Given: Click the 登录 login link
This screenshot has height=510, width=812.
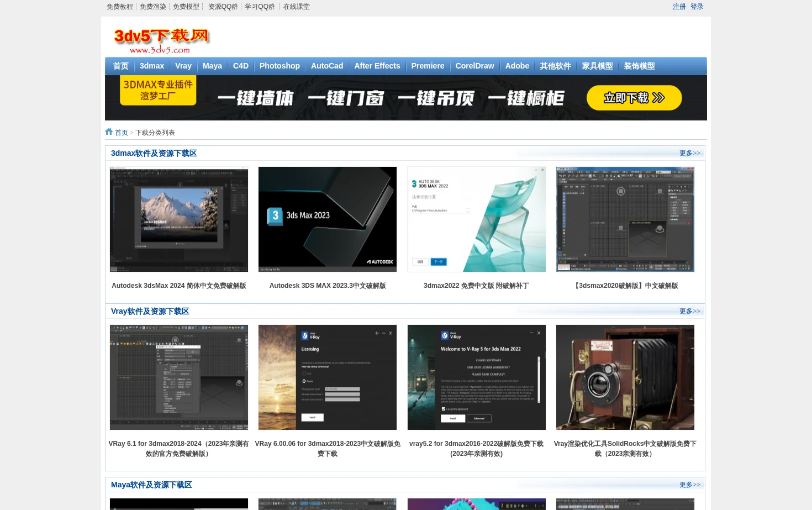Looking at the screenshot, I should pyautogui.click(x=697, y=7).
